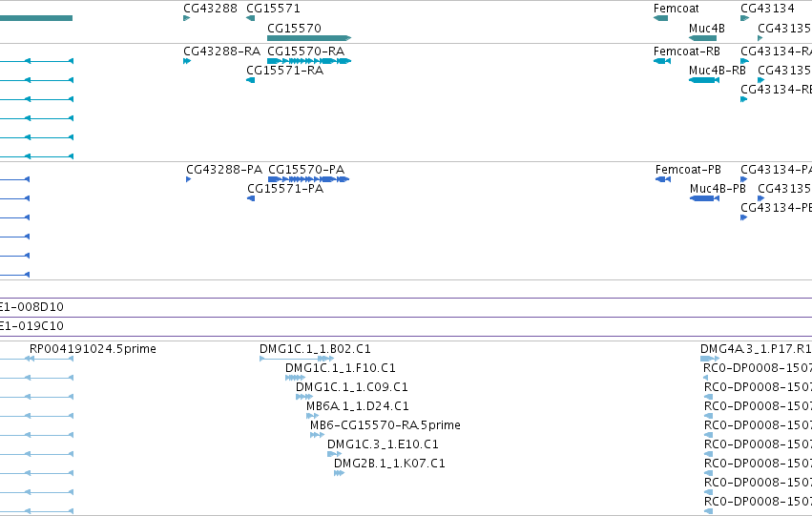Click the DMG4A.3_1.P17.R1 alignment glyph
The height and width of the screenshot is (516, 812).
(710, 359)
